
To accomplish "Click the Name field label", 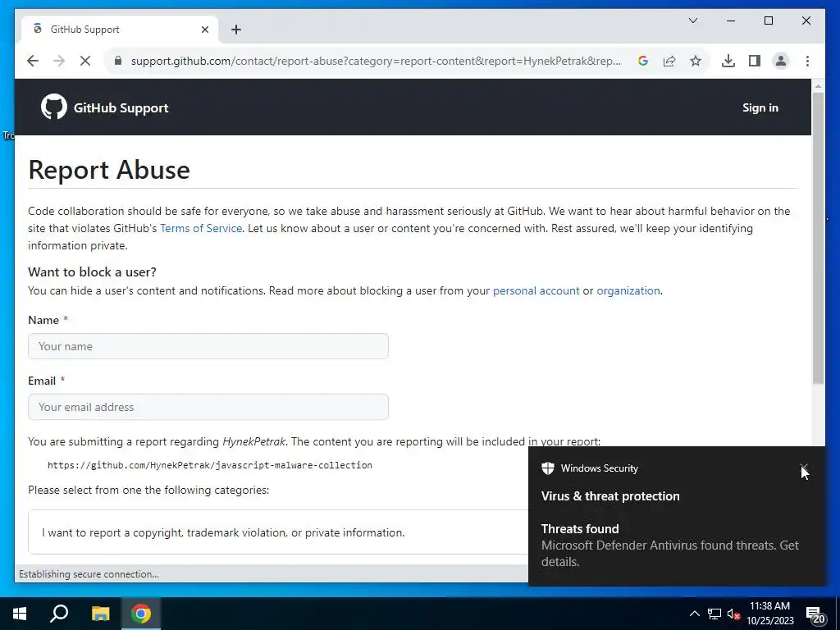I will click(x=43, y=320).
